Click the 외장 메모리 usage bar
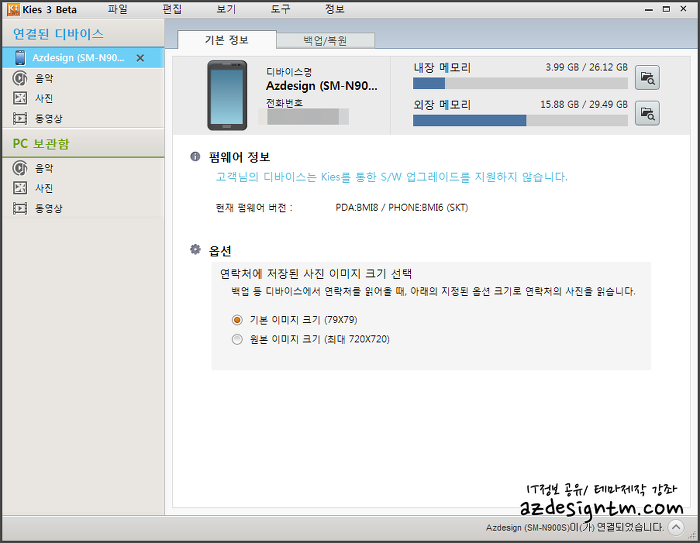700x543 pixels. point(520,120)
